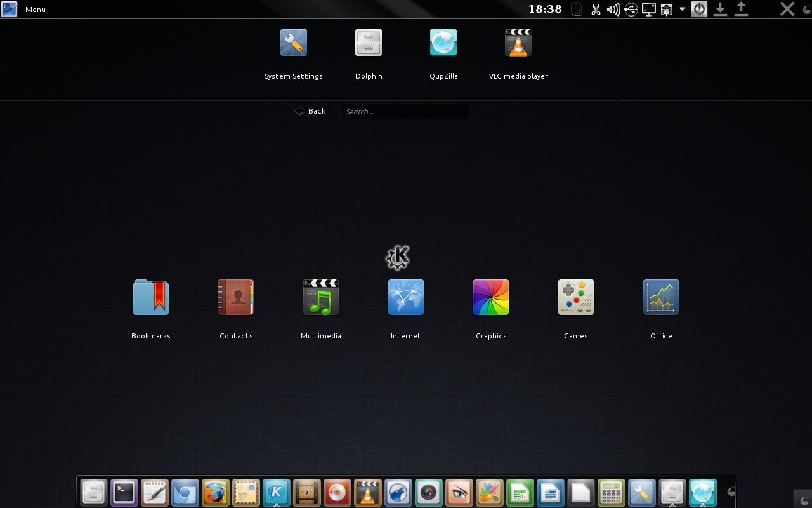Viewport: 812px width, 508px height.
Task: Click the teal K icon in dock
Action: [277, 492]
